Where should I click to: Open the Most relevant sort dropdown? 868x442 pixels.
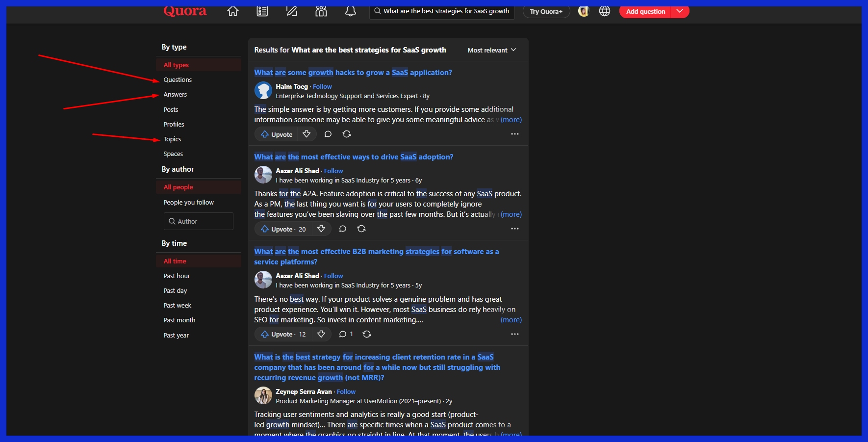491,50
